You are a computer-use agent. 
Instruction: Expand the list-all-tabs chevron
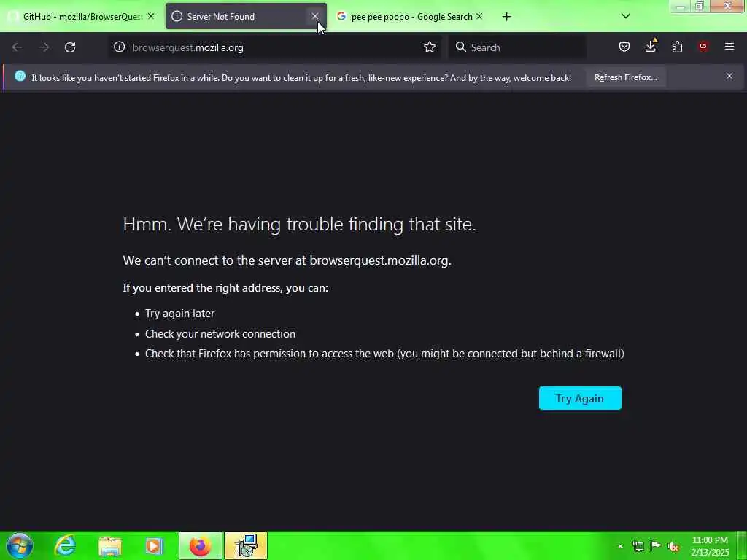(626, 16)
